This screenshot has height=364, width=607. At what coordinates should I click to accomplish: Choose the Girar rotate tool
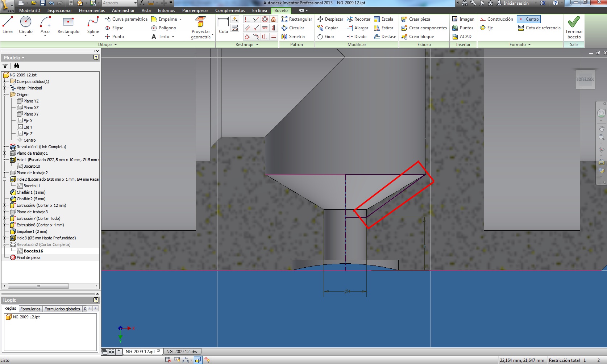pos(326,37)
